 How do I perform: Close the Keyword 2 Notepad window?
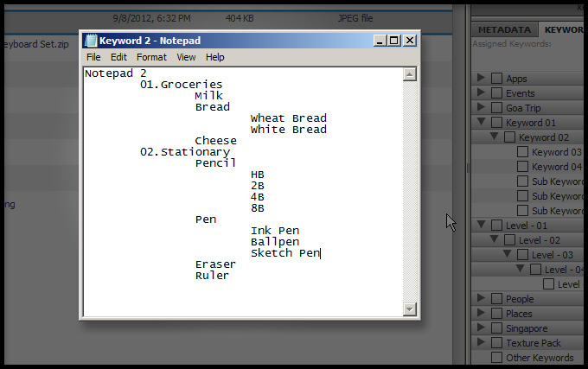tap(410, 41)
